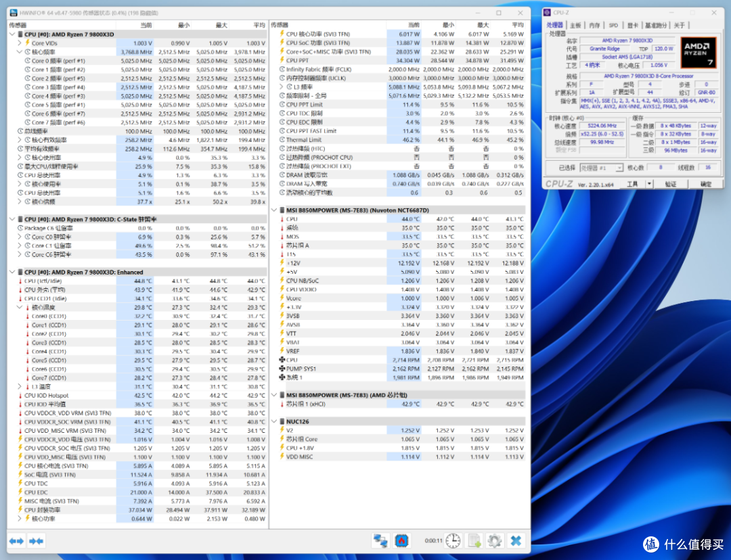Viewport: 731px width, 560px height.
Task: Click the blue X close-sensors icon in toolbar
Action: pos(516,540)
